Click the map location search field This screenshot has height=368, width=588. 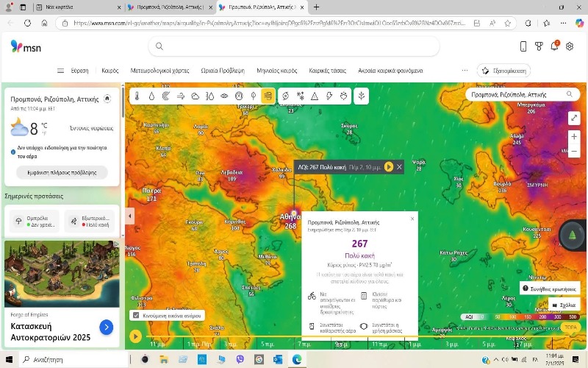point(514,95)
